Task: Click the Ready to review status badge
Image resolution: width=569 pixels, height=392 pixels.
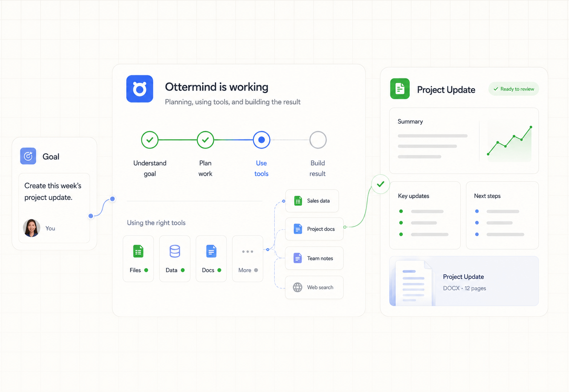Action: (x=514, y=89)
